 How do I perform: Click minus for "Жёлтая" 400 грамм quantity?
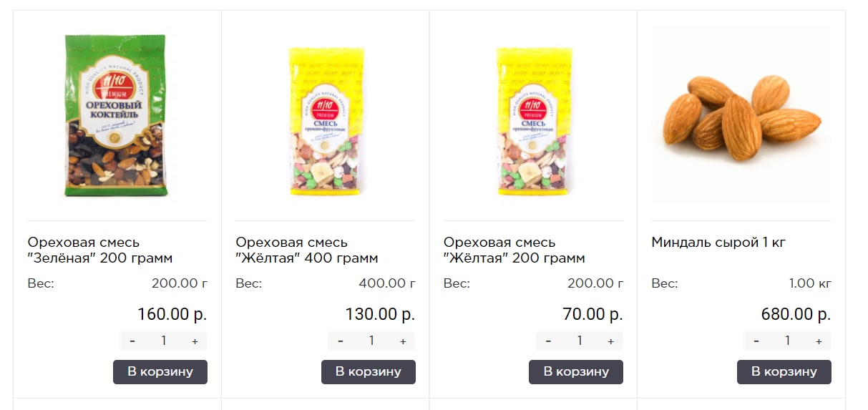(x=341, y=341)
